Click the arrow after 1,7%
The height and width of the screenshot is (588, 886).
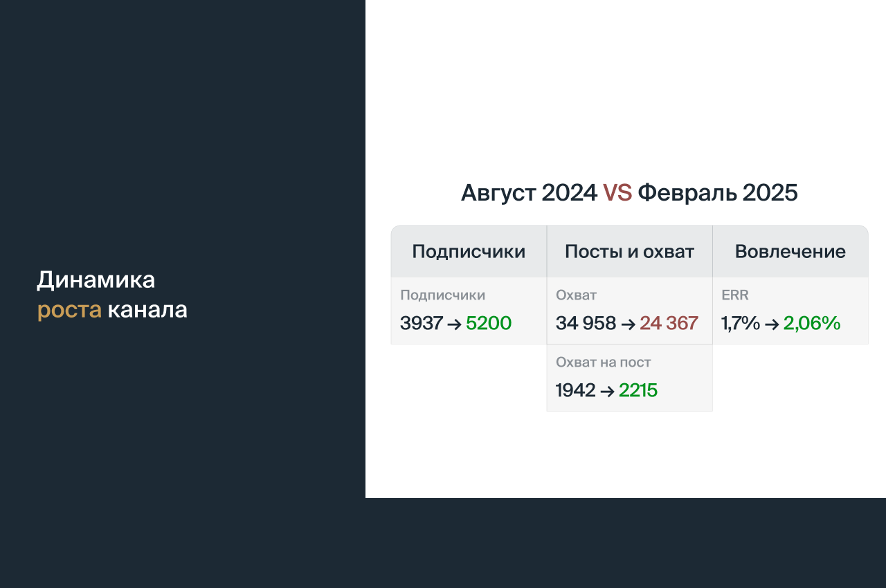[772, 323]
